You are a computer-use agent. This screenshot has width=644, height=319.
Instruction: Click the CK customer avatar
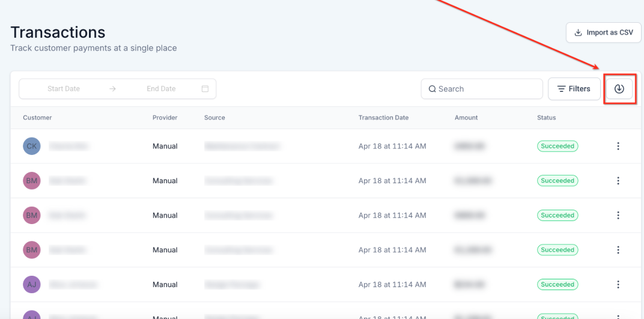[32, 146]
